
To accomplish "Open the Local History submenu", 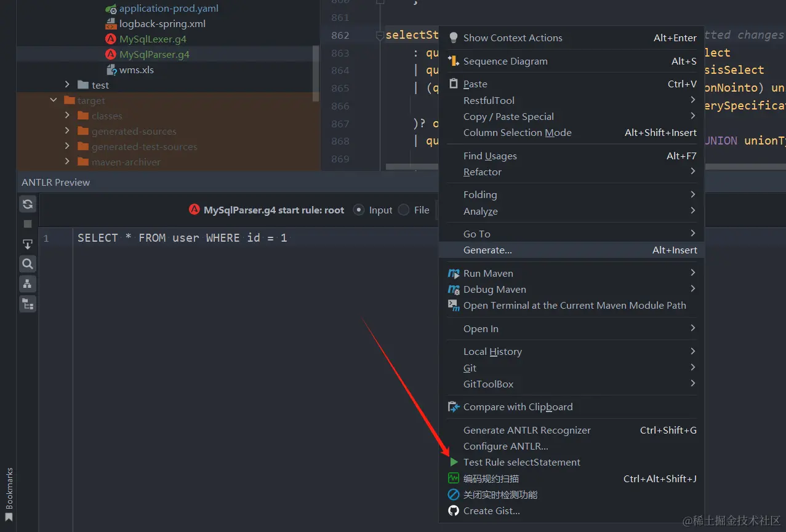I will (x=571, y=351).
